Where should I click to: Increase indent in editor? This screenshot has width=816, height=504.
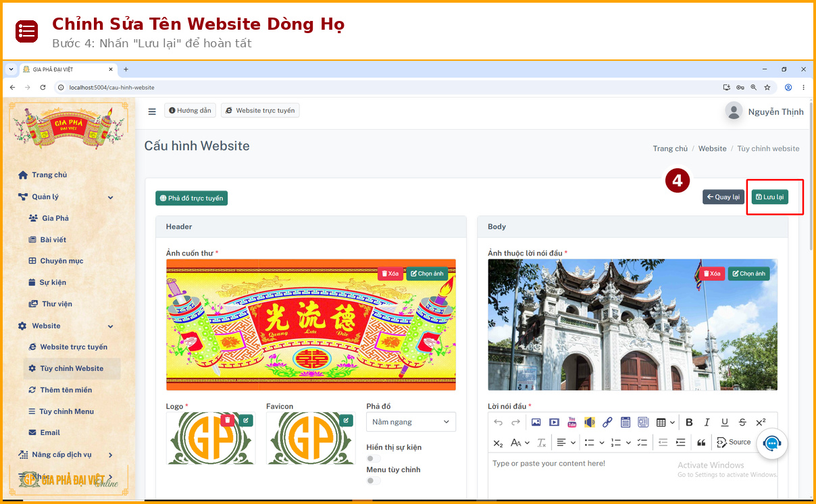pos(680,443)
